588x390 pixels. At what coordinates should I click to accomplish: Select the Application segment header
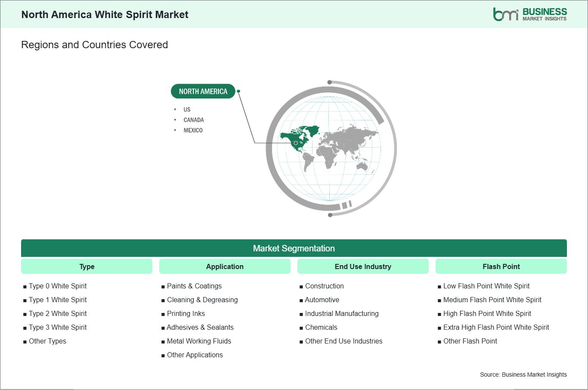(225, 266)
